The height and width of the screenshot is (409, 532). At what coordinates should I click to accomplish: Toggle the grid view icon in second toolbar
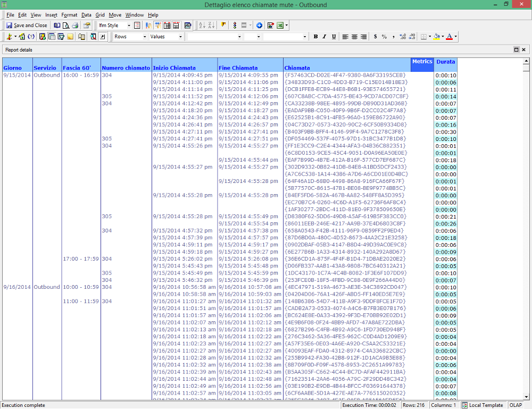[x=52, y=37]
